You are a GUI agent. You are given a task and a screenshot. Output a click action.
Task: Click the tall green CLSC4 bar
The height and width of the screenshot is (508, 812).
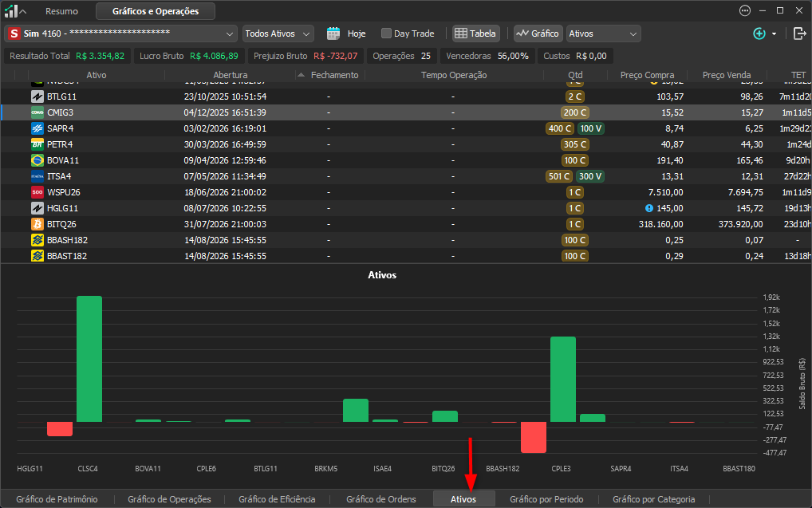coord(89,359)
